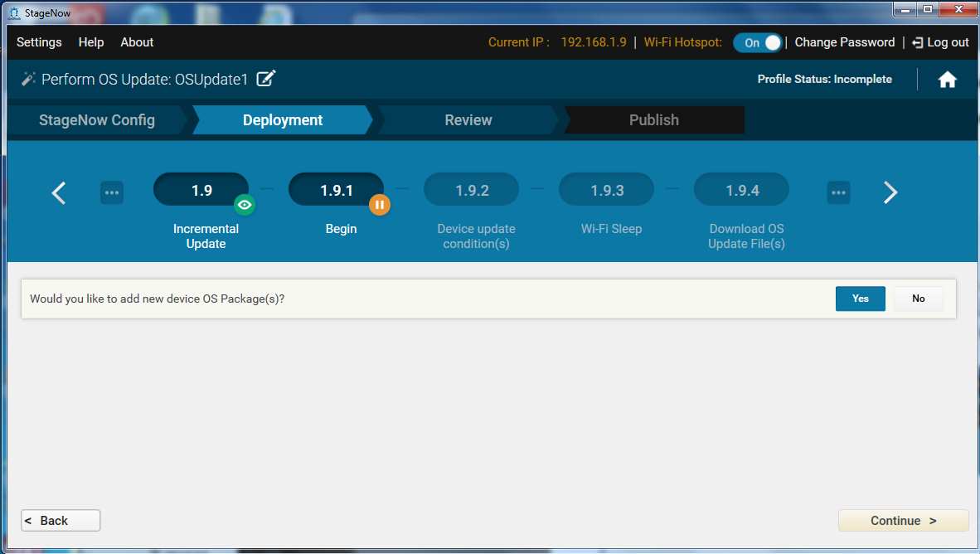Switch to the Review tab
Image resolution: width=980 pixels, height=554 pixels.
468,120
